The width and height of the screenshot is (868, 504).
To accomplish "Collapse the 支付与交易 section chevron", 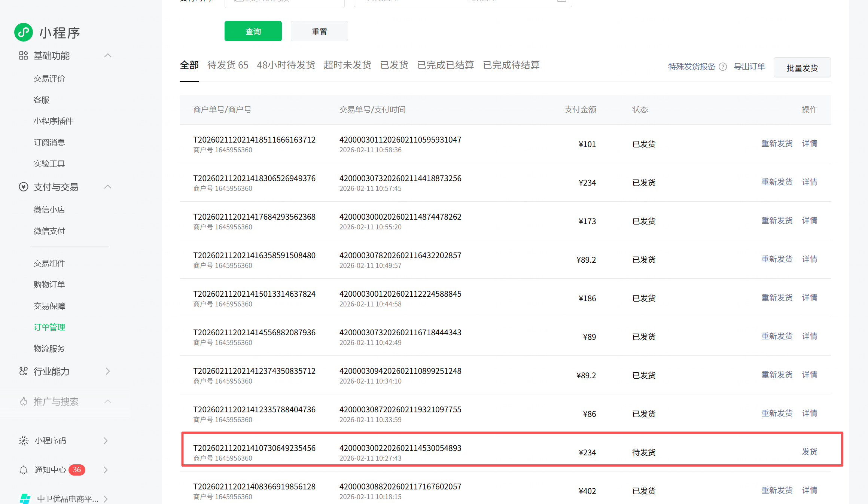I will [x=108, y=187].
